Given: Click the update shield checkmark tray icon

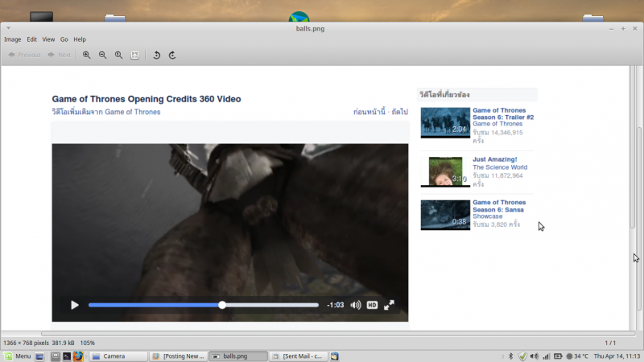Looking at the screenshot, I should pyautogui.click(x=522, y=356).
